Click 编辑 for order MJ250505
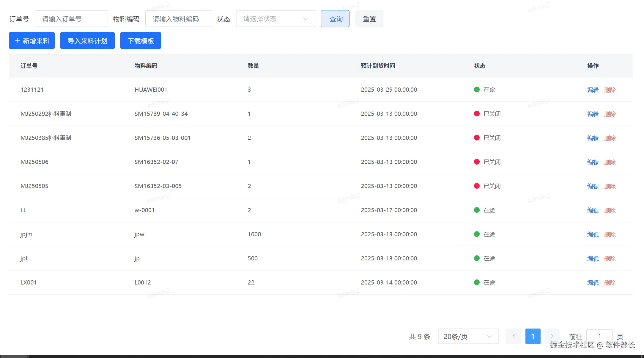The height and width of the screenshot is (358, 644). point(593,186)
